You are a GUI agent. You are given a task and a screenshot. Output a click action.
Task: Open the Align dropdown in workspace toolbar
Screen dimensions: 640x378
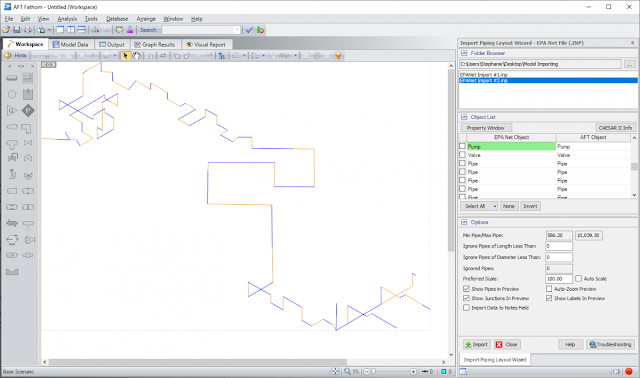click(296, 56)
